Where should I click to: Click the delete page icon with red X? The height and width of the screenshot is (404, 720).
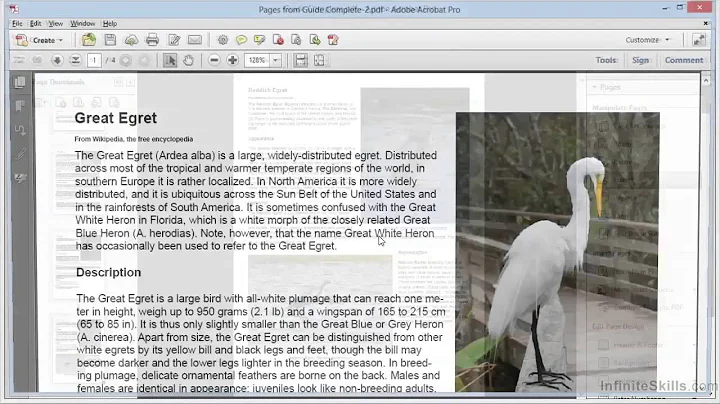278,40
